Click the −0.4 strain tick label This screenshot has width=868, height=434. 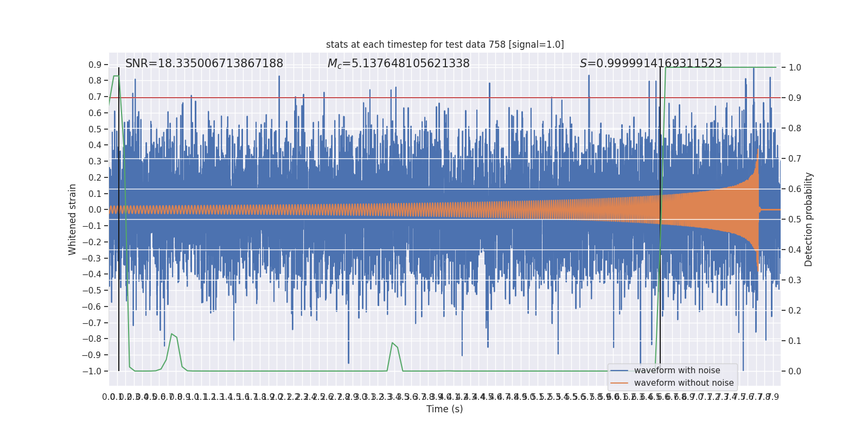[x=92, y=274]
